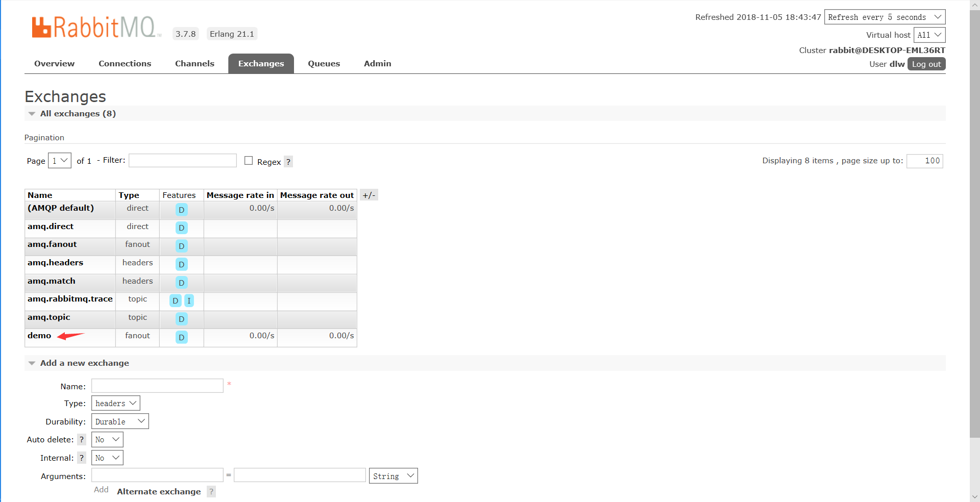Viewport: 980px width, 502px height.
Task: Open the demo exchange
Action: tap(39, 336)
